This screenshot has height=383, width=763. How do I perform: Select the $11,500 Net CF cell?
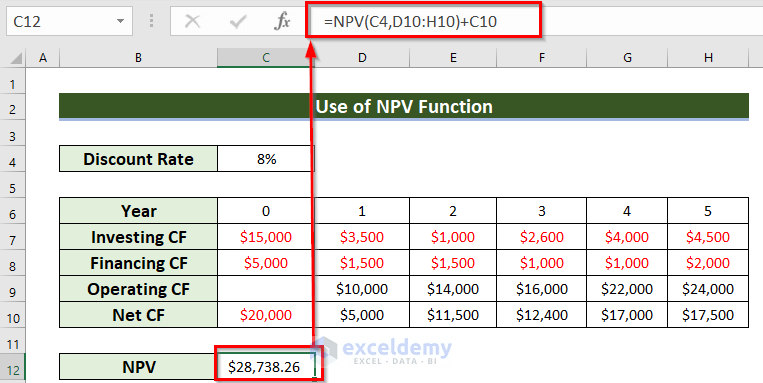click(453, 315)
